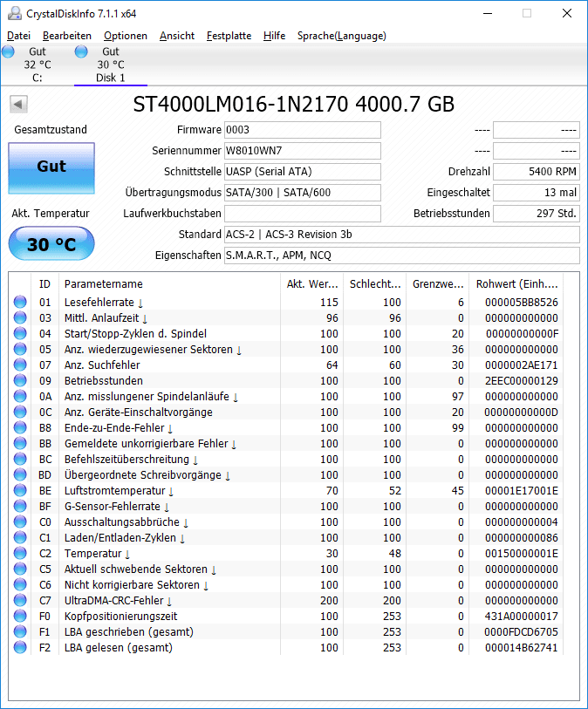Click status icon of Befehlszeitüberschreitung row
The width and height of the screenshot is (588, 709).
click(x=20, y=459)
